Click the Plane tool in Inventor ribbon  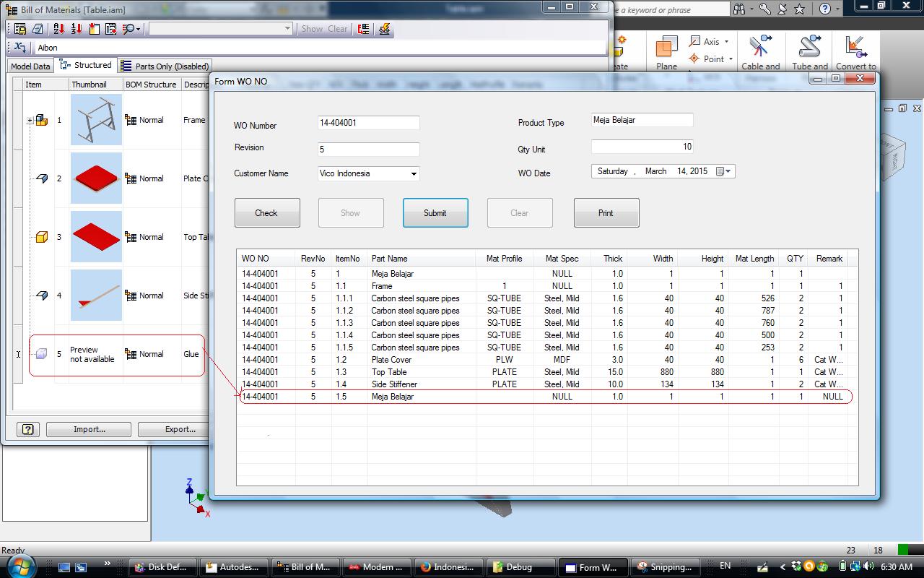click(x=667, y=53)
